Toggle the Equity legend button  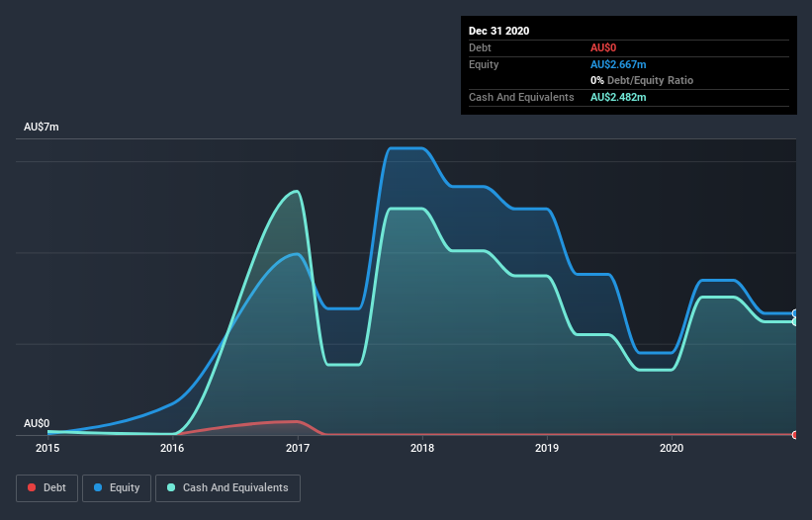pyautogui.click(x=117, y=488)
